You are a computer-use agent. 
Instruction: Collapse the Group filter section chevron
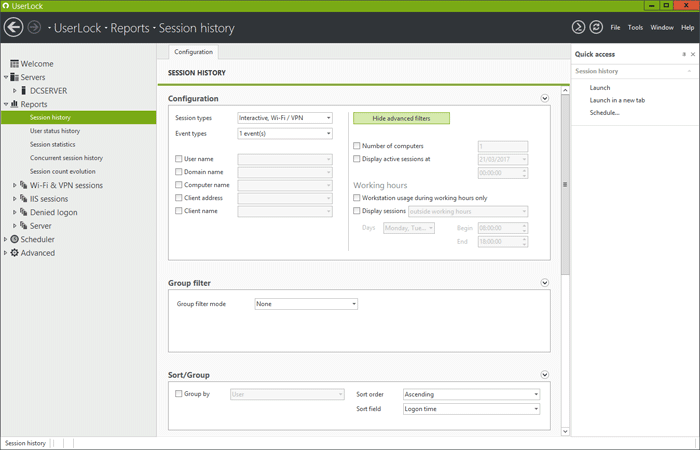coord(545,283)
